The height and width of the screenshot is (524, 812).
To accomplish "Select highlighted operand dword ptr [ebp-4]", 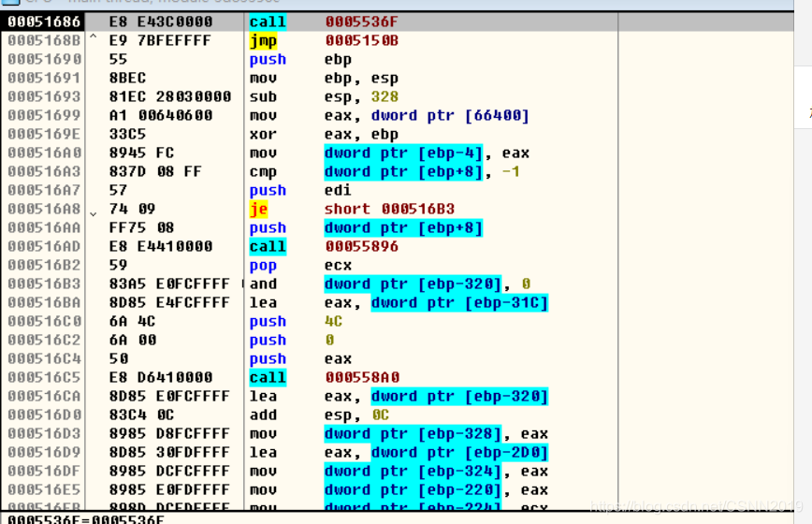I will (x=403, y=153).
